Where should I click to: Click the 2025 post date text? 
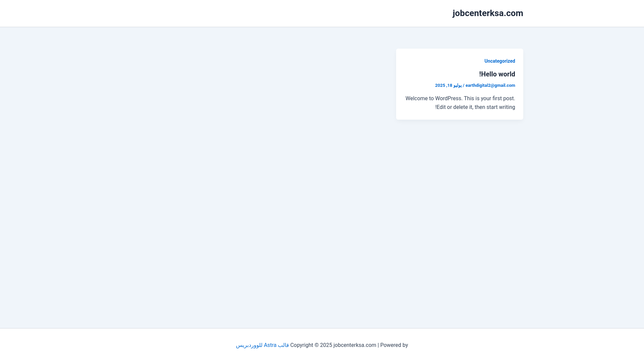point(448,85)
